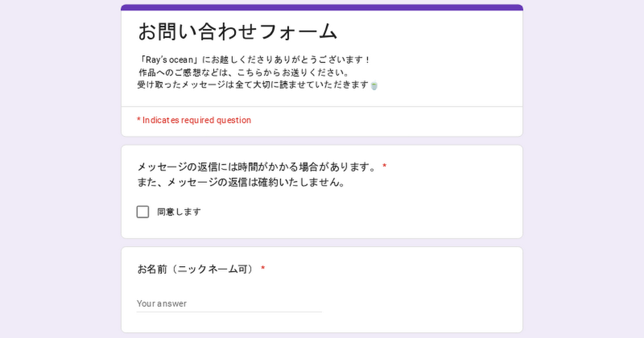The image size is (644, 338).
Task: Click the purple header bar atop the form
Action: [322, 8]
